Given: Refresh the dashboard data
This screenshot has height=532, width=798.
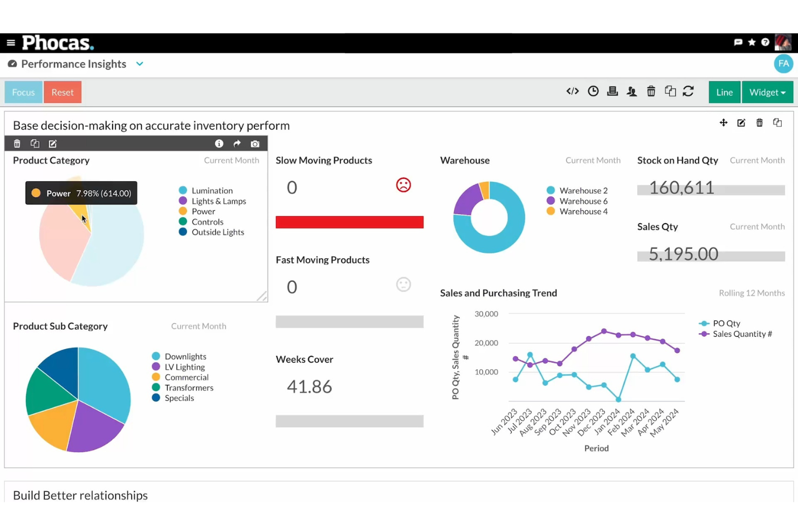Looking at the screenshot, I should 689,91.
